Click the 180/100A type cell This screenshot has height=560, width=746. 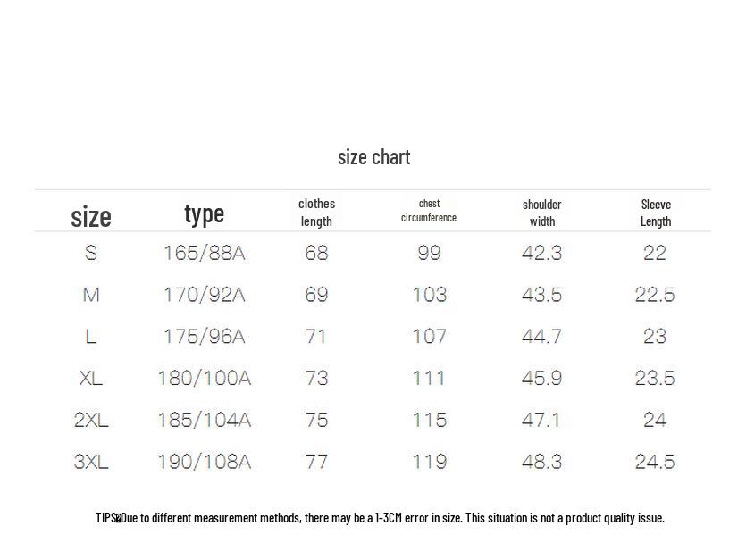pos(204,379)
